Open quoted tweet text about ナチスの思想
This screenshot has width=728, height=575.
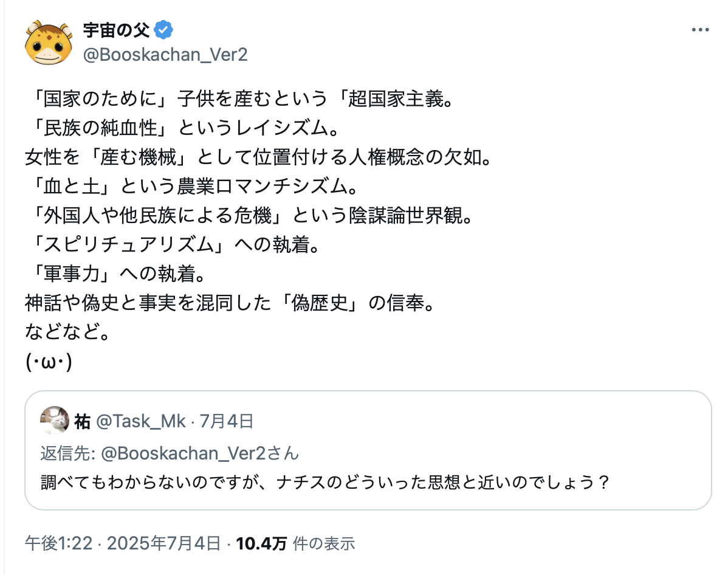325,482
